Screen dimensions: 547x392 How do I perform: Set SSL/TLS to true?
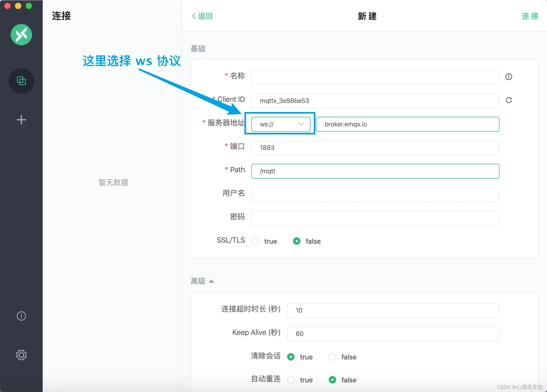(x=255, y=241)
